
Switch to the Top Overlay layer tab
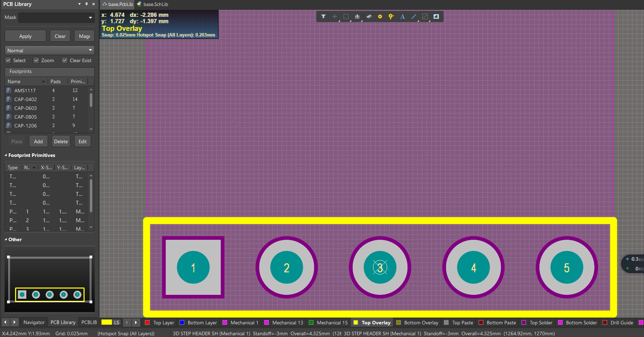pos(372,323)
